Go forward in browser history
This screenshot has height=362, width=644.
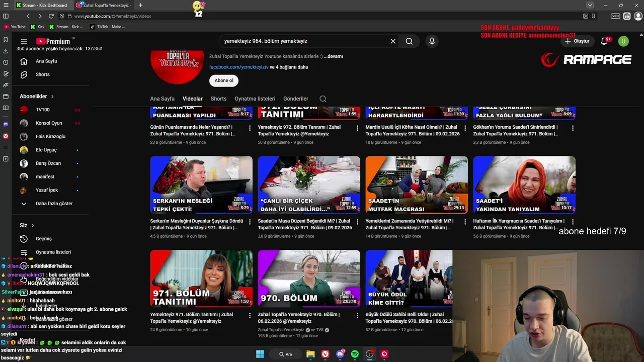click(x=40, y=16)
